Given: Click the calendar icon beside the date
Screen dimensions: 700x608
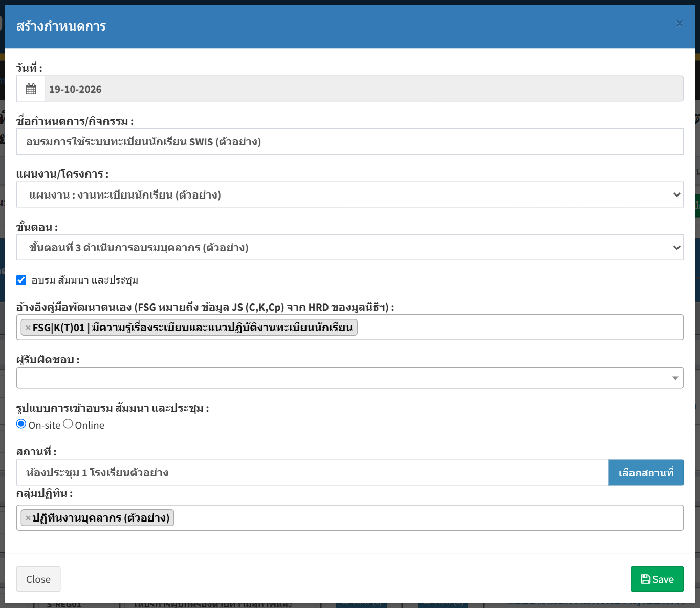Looking at the screenshot, I should pos(31,89).
